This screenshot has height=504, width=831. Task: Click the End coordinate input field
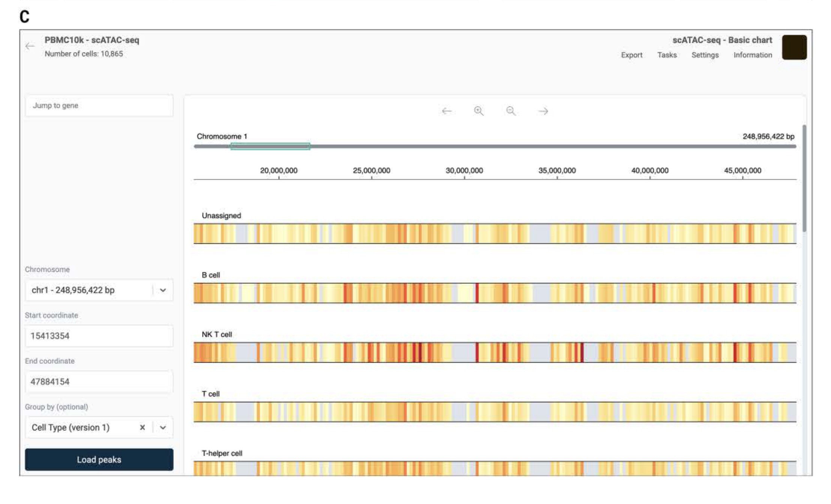pyautogui.click(x=99, y=382)
